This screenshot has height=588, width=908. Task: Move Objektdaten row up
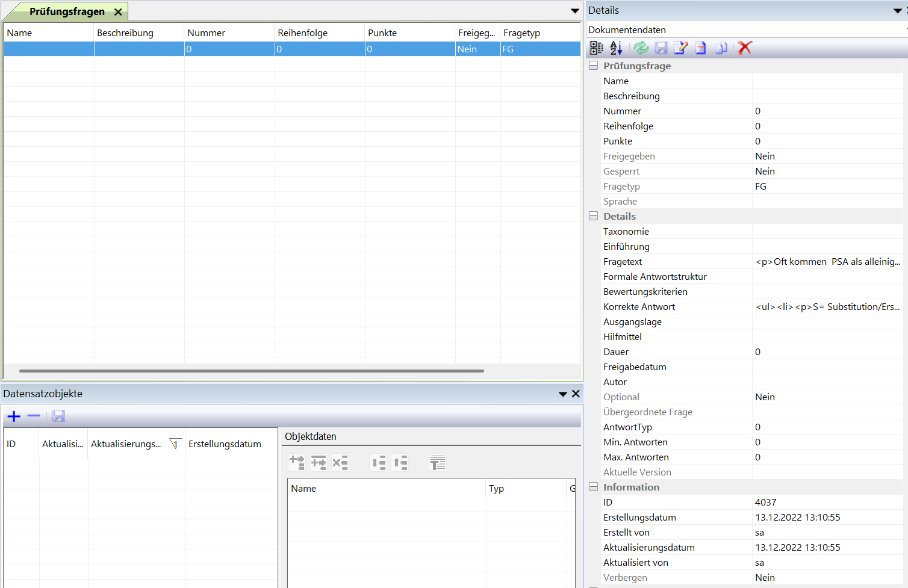400,462
